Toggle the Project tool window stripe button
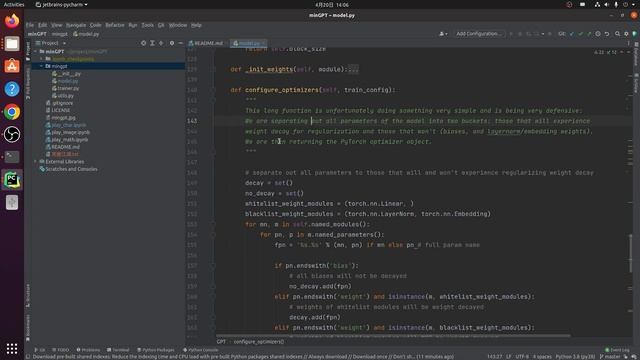Viewport: 640px width, 360px height. [x=28, y=51]
